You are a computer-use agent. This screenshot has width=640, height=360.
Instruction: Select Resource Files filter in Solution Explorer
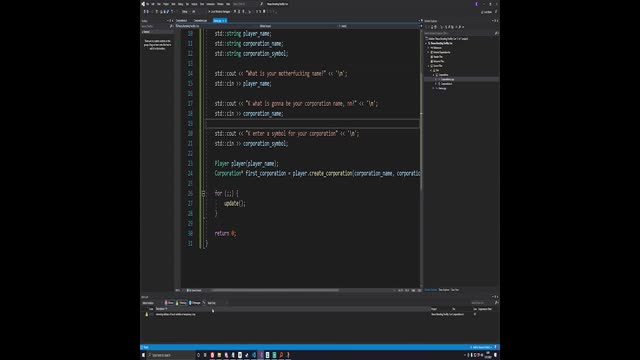[x=438, y=61]
